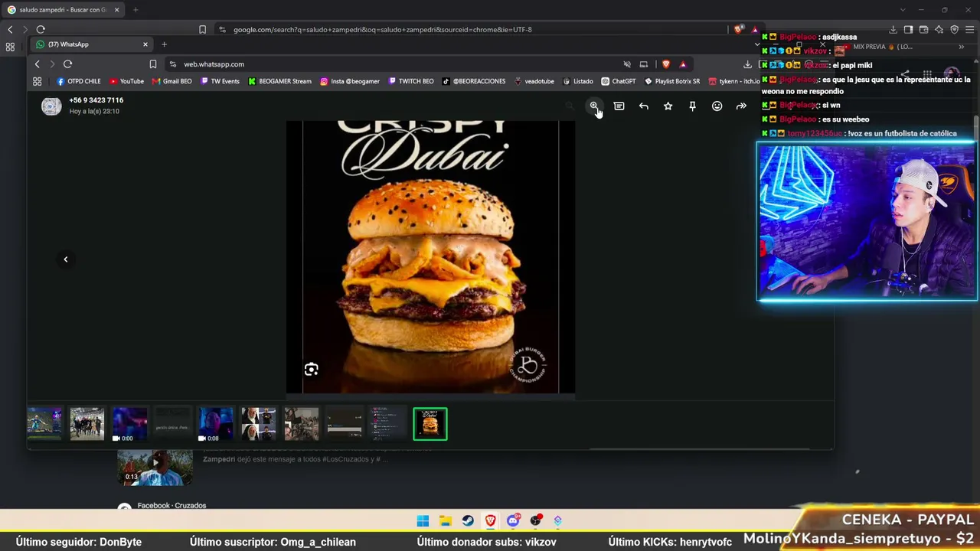Toggle the Brave sidebar panel icon
The image size is (980, 551).
point(908,30)
